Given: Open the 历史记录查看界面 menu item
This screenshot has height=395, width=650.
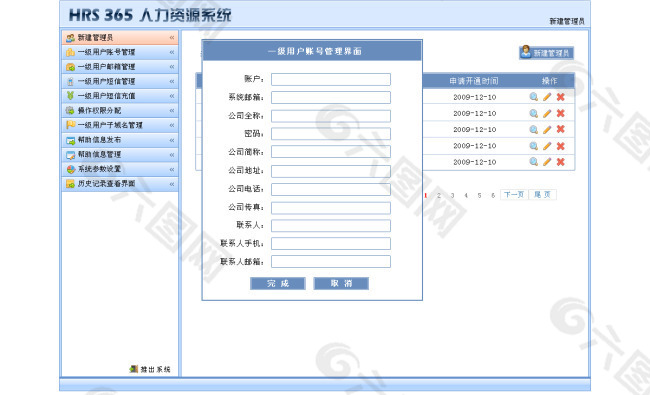Looking at the screenshot, I should (120, 184).
